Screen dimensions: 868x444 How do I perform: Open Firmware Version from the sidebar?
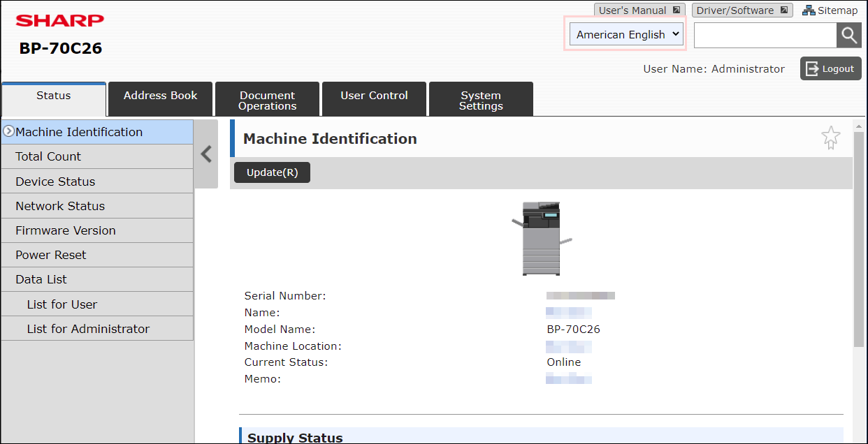point(97,230)
